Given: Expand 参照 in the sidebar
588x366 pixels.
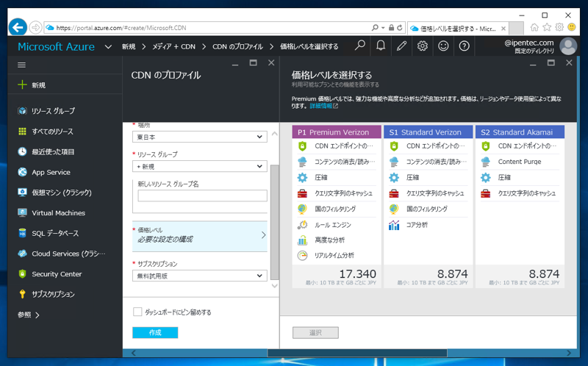Looking at the screenshot, I should (29, 315).
